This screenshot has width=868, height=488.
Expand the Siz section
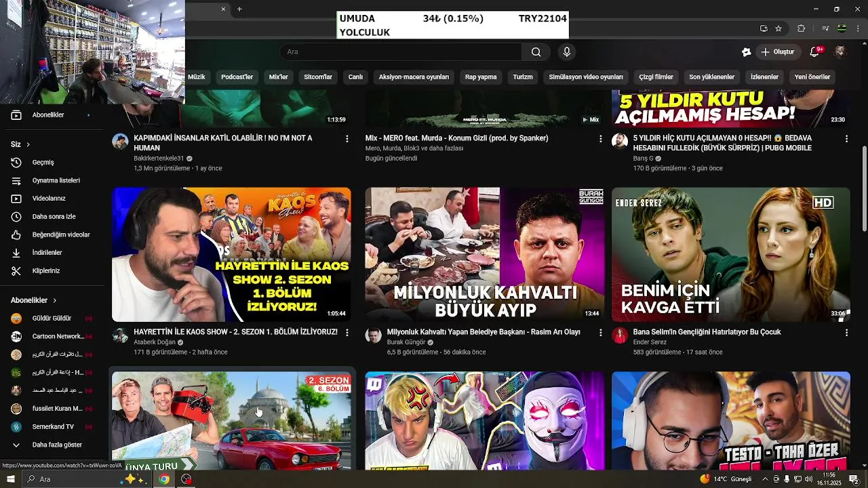(20, 144)
